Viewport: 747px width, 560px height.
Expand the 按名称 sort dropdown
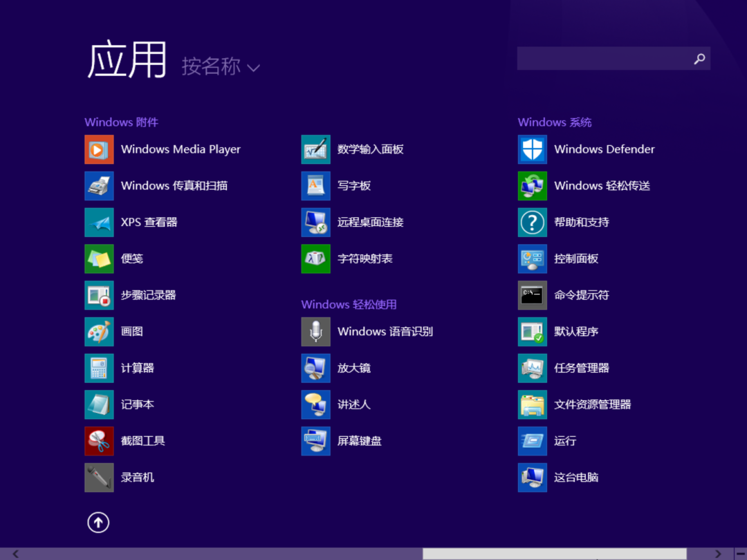[x=221, y=66]
